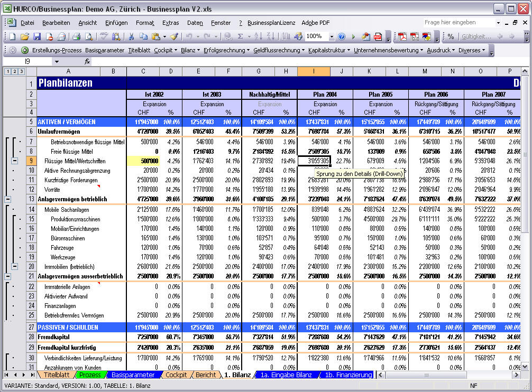
Task: Expand the Kapitalstruktur dropdown menu
Action: [329, 51]
